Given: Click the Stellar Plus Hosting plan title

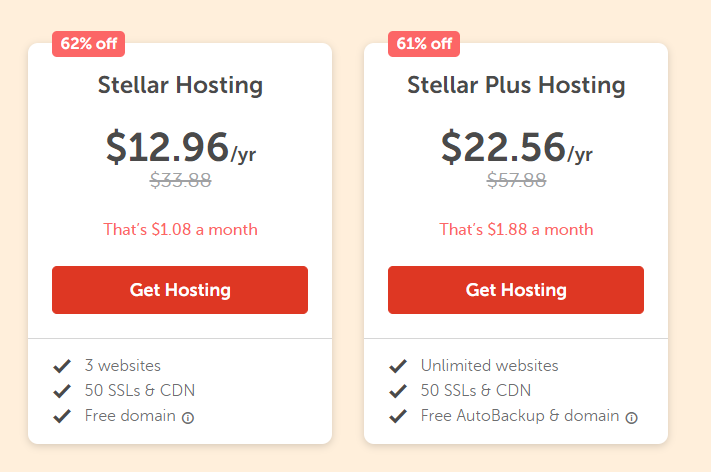Looking at the screenshot, I should [516, 85].
